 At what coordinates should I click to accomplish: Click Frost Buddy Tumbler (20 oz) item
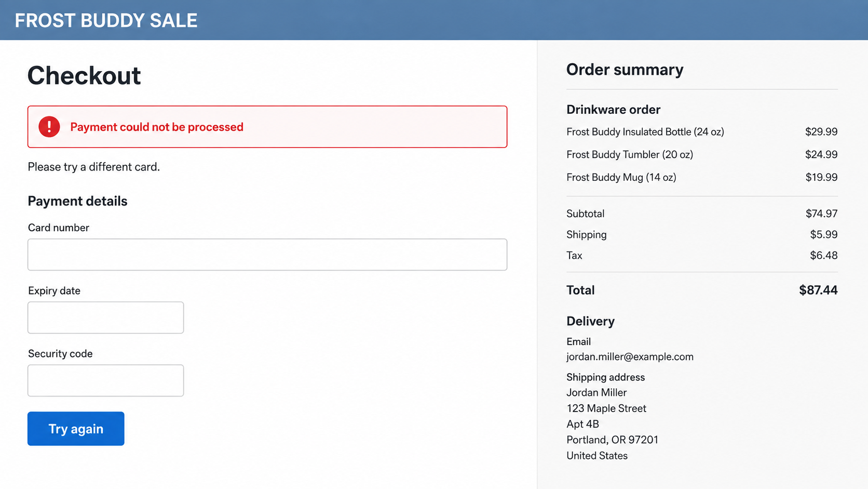pyautogui.click(x=630, y=154)
